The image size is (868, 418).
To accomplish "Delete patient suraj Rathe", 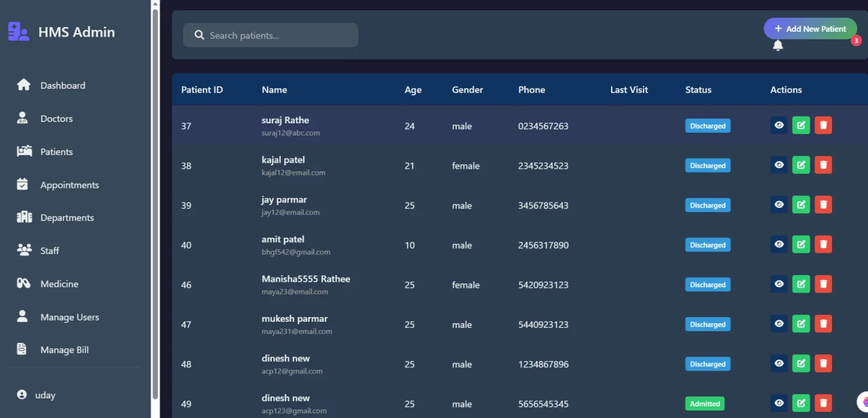I will pos(823,125).
